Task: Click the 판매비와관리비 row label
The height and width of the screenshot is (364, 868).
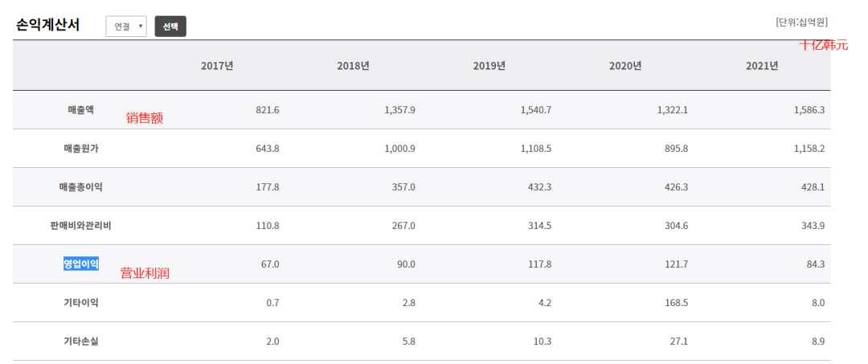Action: pos(80,226)
